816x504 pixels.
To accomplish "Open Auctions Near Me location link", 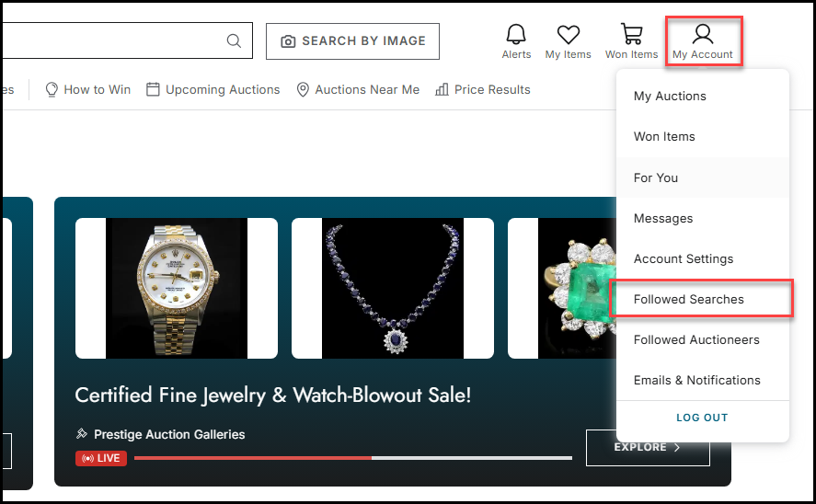I will pos(358,89).
